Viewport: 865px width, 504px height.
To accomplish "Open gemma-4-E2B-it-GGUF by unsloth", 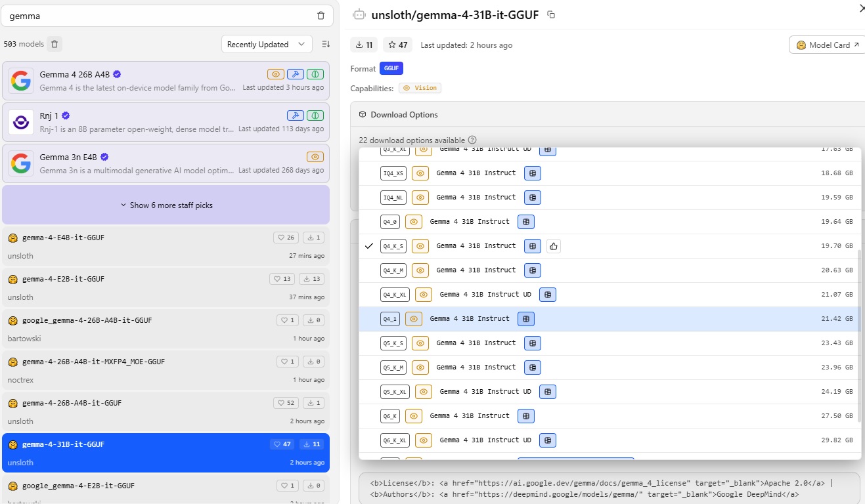I will 166,287.
